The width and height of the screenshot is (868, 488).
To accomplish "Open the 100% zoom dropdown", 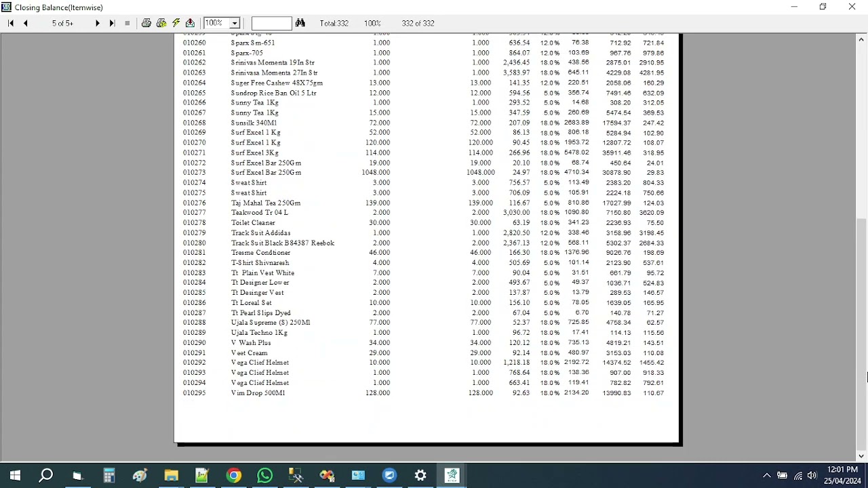I will pos(235,23).
